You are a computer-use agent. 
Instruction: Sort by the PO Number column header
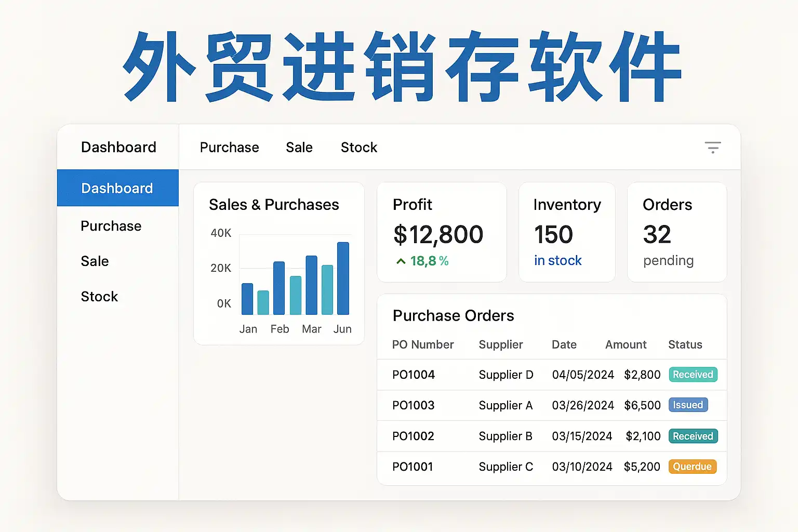coord(423,344)
